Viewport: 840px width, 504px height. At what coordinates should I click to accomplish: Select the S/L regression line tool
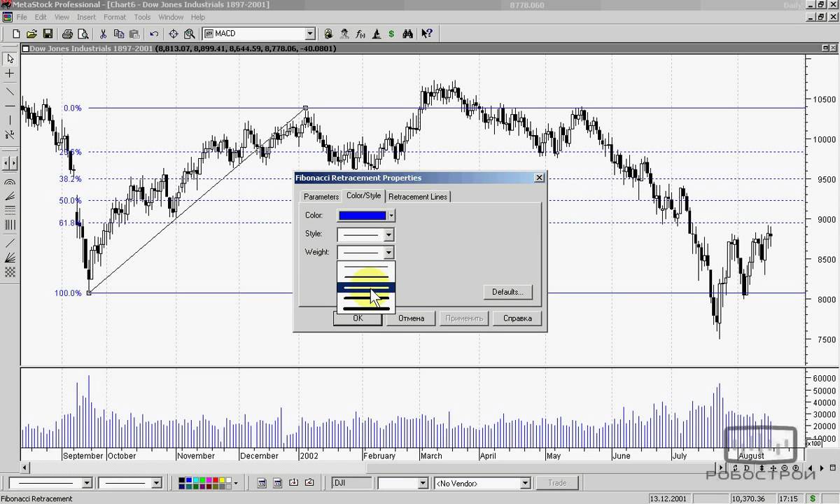10,134
